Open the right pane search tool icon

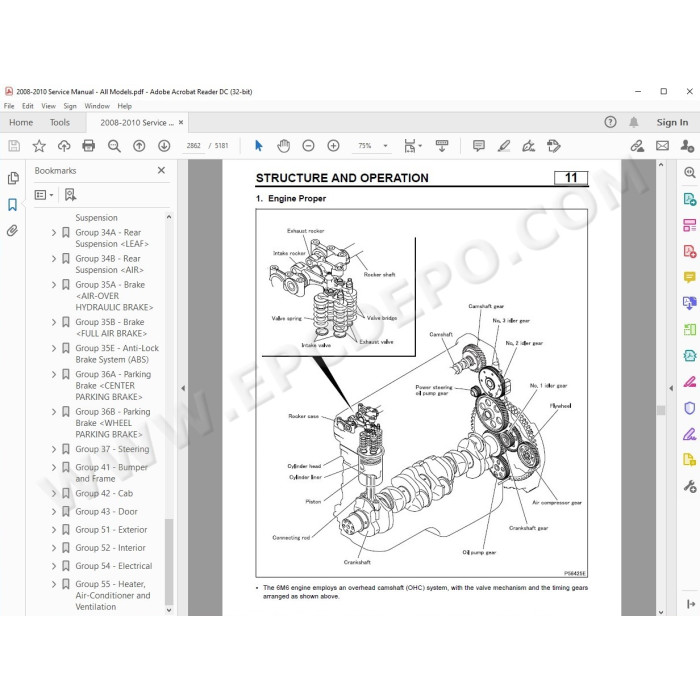point(689,172)
